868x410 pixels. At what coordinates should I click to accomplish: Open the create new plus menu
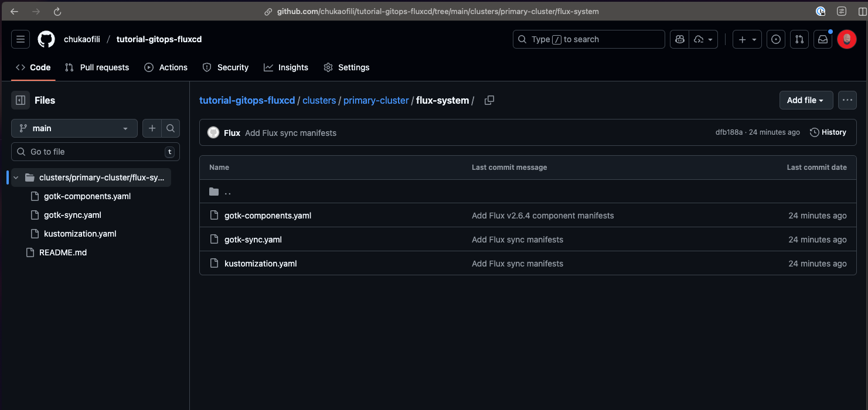(747, 39)
